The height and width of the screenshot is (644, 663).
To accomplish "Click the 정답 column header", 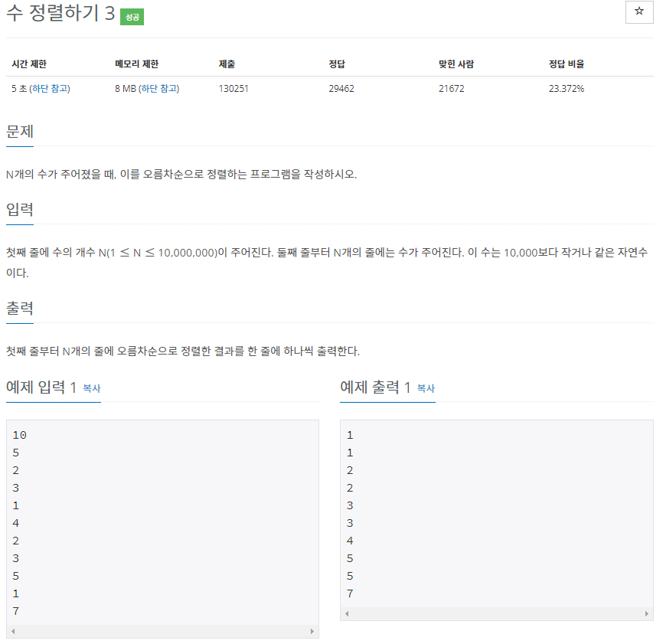I will pos(337,64).
